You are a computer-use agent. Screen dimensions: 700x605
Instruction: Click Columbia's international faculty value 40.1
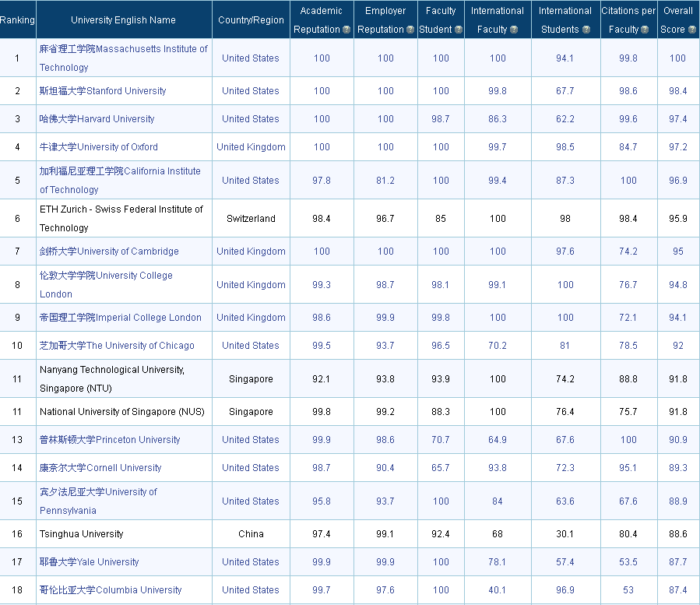point(498,590)
